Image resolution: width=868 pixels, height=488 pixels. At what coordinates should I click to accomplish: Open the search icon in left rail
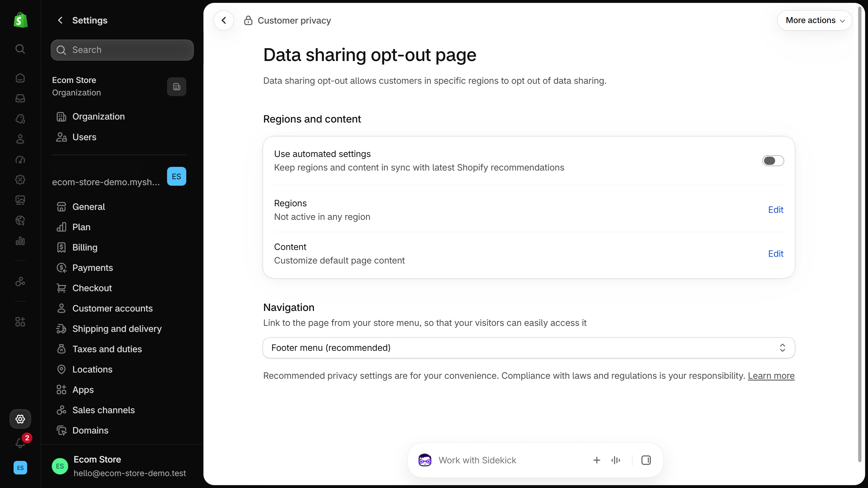tap(20, 49)
